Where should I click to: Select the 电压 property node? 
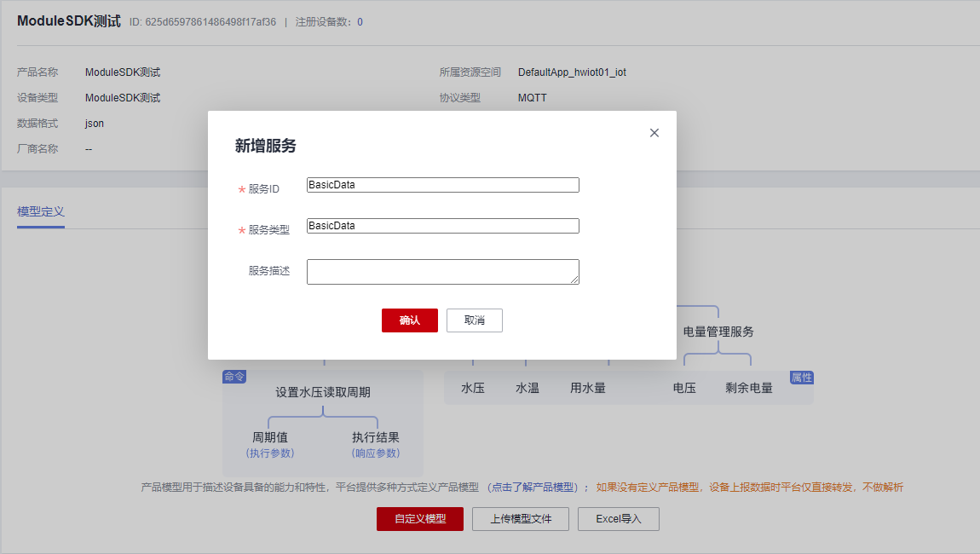click(685, 387)
